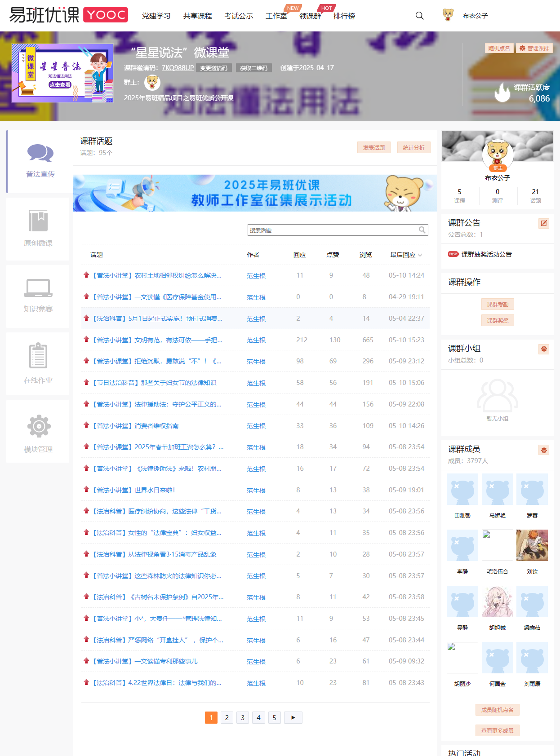Click the edit pencil icon in 课群公告
This screenshot has width=560, height=756.
[544, 223]
